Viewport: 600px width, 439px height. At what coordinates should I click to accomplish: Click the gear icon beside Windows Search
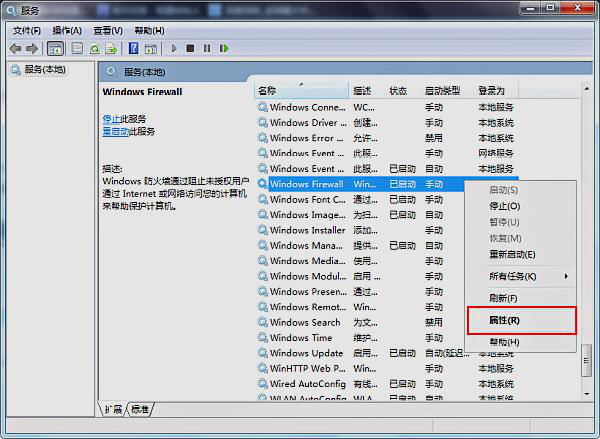[262, 322]
